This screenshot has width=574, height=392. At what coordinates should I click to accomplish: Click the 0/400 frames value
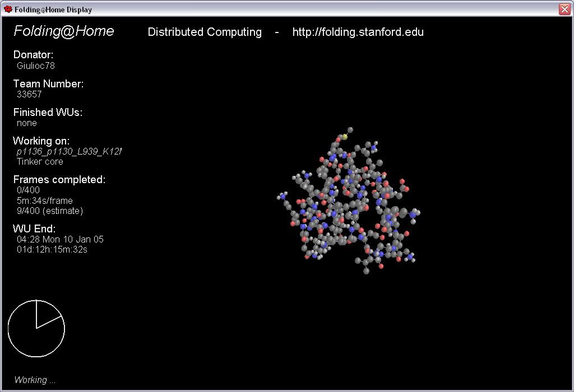click(x=28, y=190)
